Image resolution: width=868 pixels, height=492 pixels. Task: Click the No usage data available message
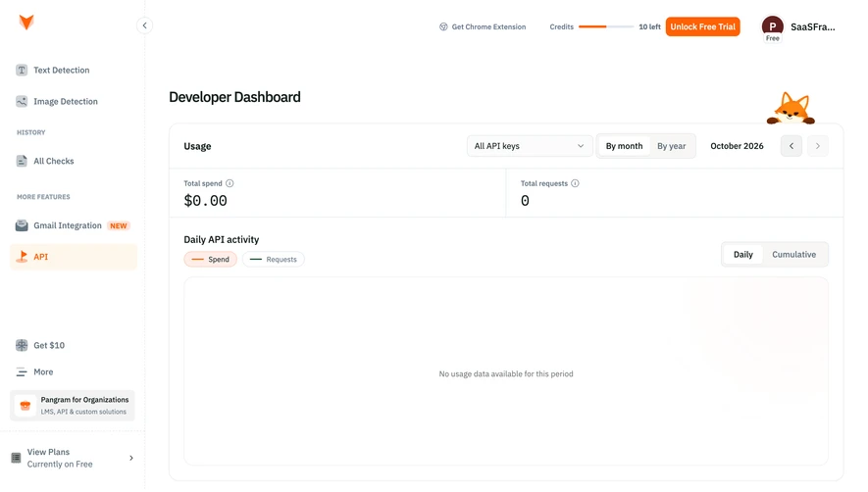[x=506, y=374]
